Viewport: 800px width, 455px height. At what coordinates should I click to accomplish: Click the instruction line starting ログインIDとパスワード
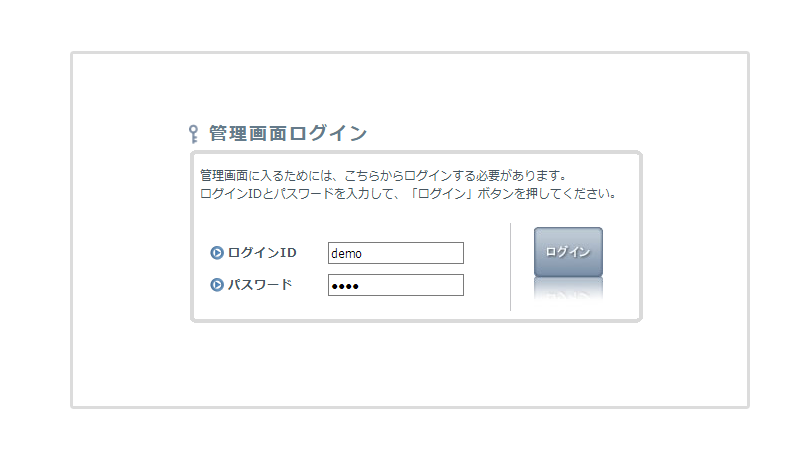(x=409, y=194)
